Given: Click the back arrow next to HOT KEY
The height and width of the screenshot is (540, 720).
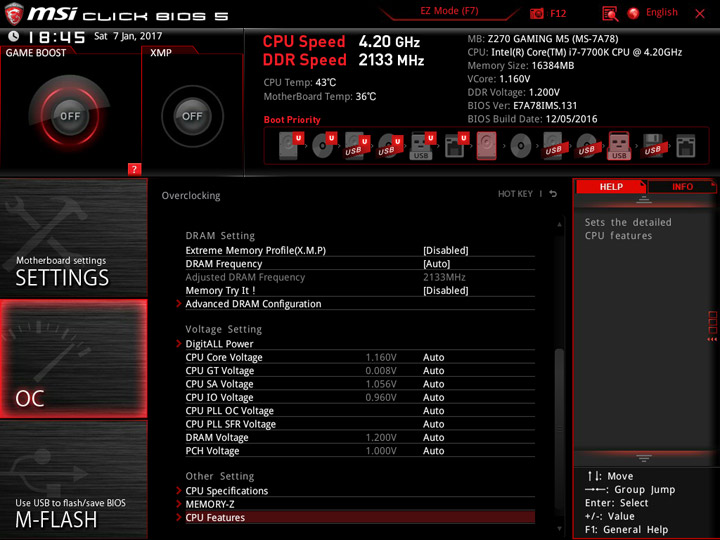Looking at the screenshot, I should pyautogui.click(x=553, y=194).
